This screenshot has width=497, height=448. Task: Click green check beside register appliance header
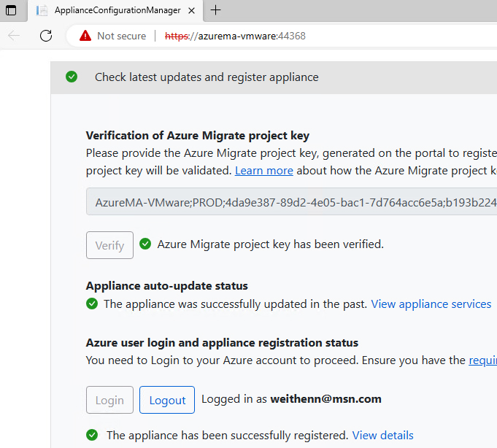72,77
